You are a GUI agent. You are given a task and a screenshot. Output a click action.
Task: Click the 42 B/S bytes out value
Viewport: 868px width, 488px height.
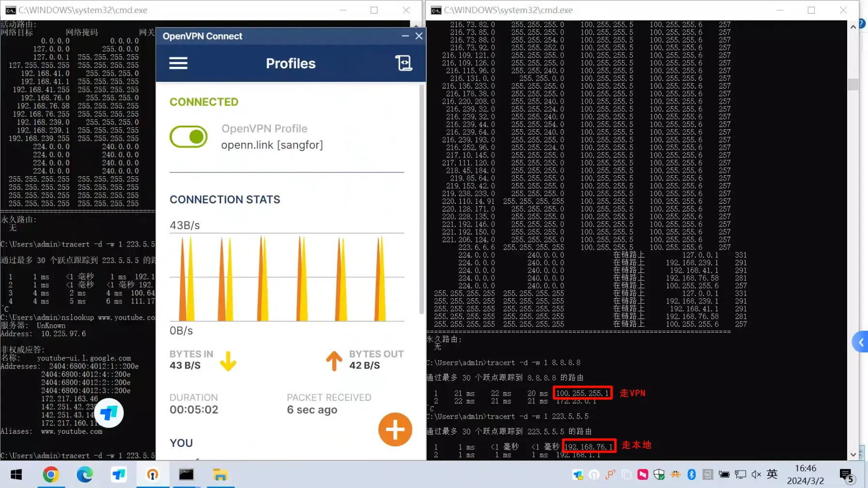click(364, 366)
